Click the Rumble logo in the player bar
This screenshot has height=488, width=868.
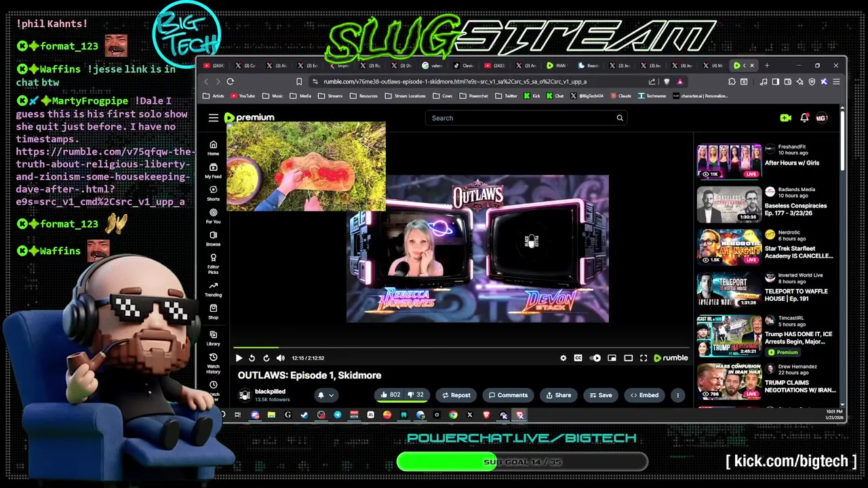click(671, 358)
